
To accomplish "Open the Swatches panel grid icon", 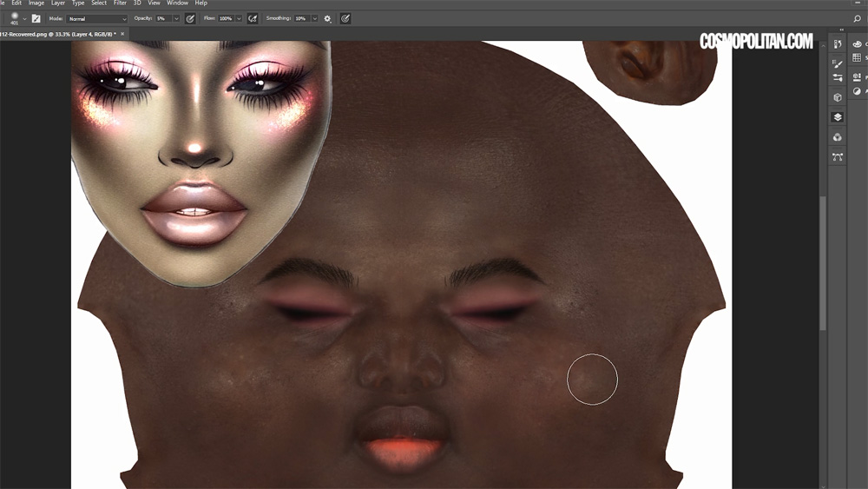I will 858,57.
